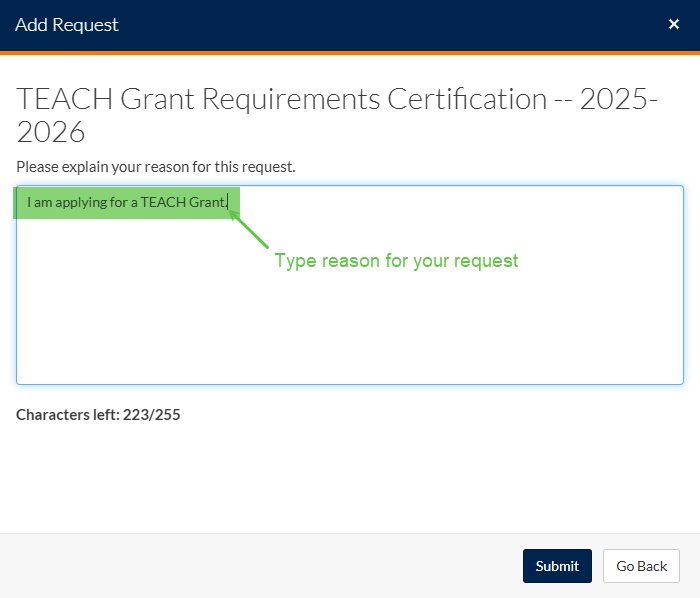Close the Add Request dialog
This screenshot has width=700, height=598.
tap(674, 24)
